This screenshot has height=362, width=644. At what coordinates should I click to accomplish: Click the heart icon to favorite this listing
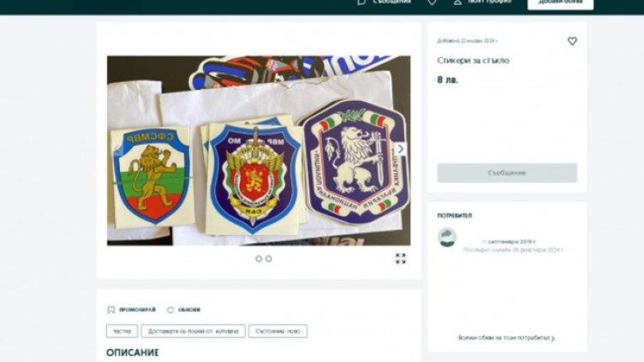pos(572,41)
